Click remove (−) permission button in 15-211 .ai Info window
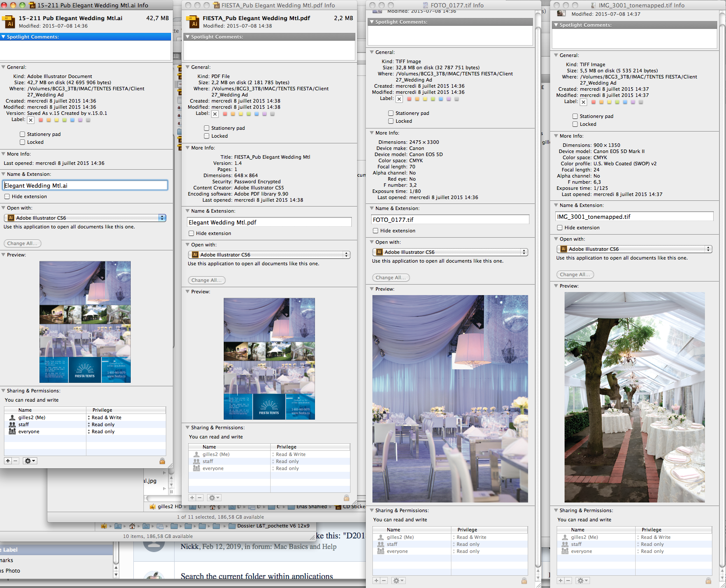Viewport: 726px width, 588px height. 15,461
